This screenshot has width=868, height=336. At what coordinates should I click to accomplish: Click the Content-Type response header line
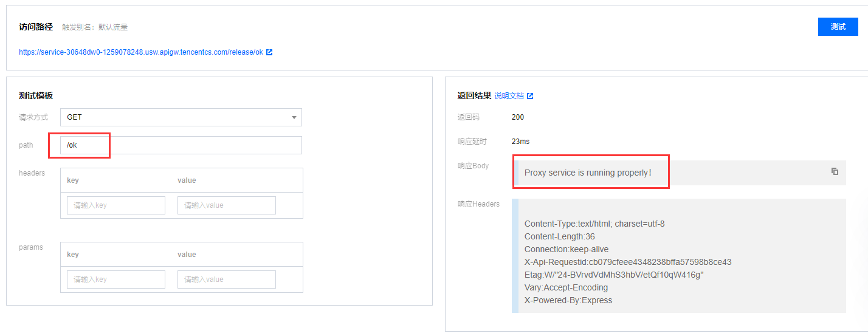coord(594,224)
